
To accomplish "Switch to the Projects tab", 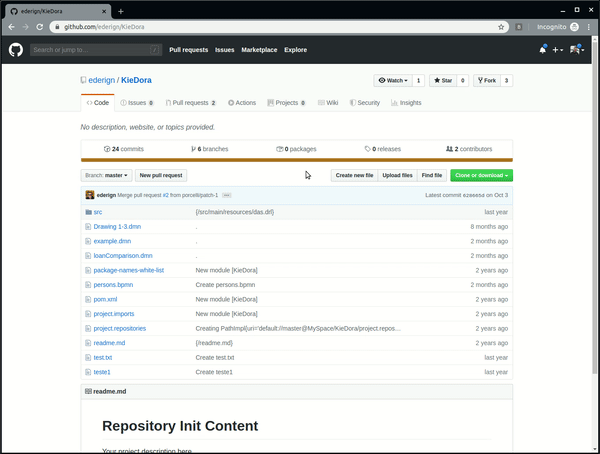I will (286, 103).
